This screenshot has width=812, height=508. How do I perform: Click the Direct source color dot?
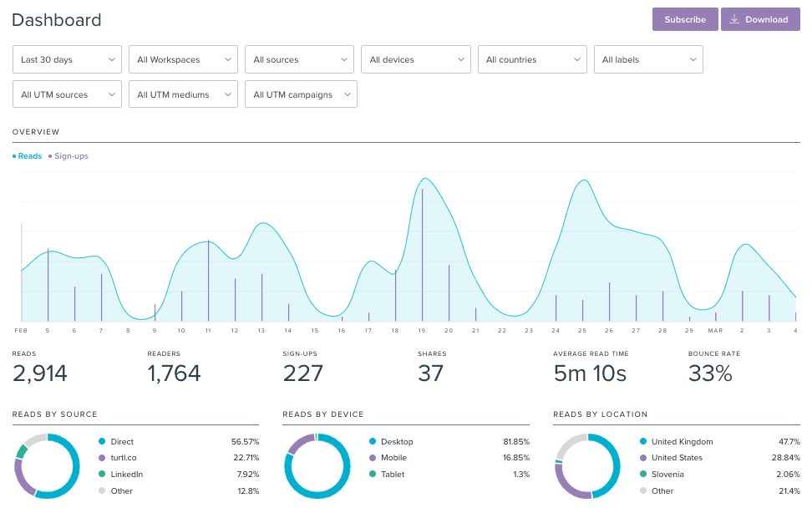pyautogui.click(x=102, y=441)
